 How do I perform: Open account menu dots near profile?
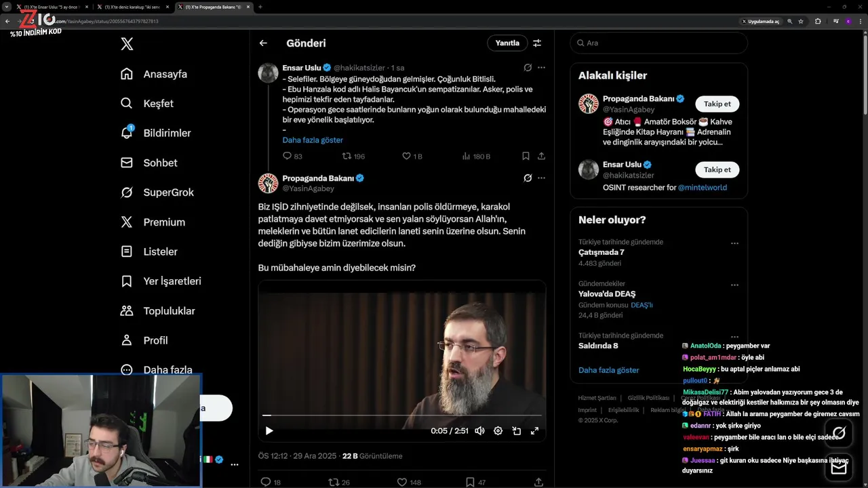tap(235, 465)
